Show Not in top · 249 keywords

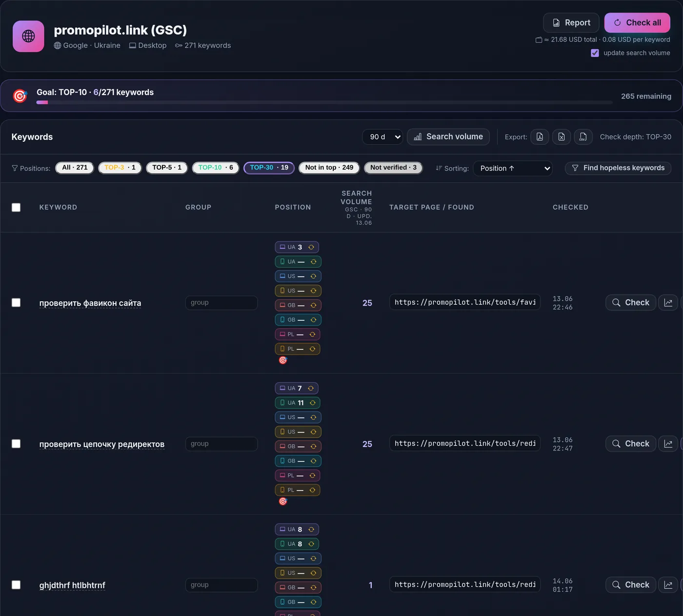329,168
